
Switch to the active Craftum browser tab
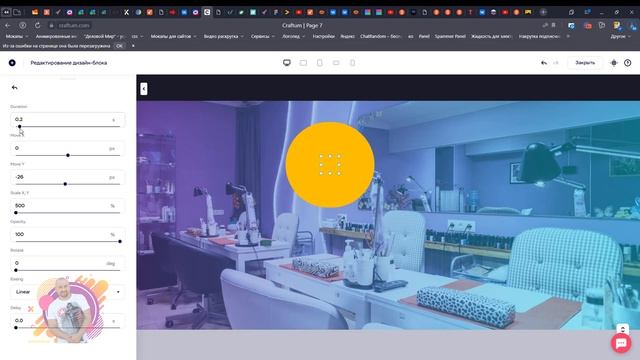tap(207, 12)
